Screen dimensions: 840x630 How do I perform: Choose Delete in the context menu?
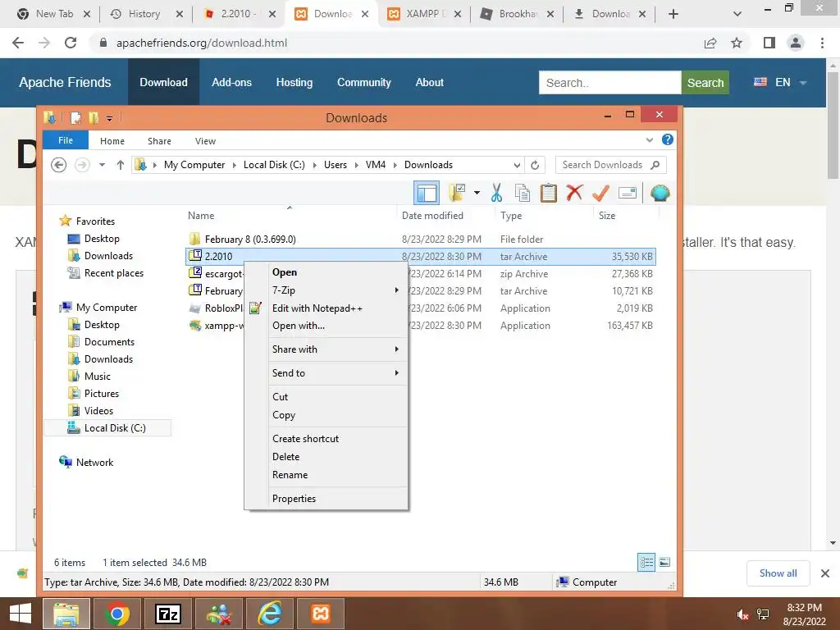point(326,456)
